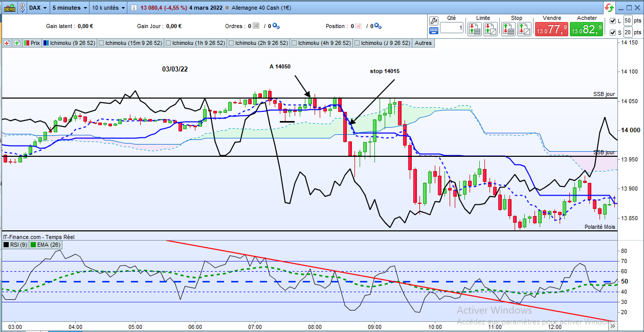Click the Qté quantity input field
This screenshot has width=644, height=332.
click(452, 28)
